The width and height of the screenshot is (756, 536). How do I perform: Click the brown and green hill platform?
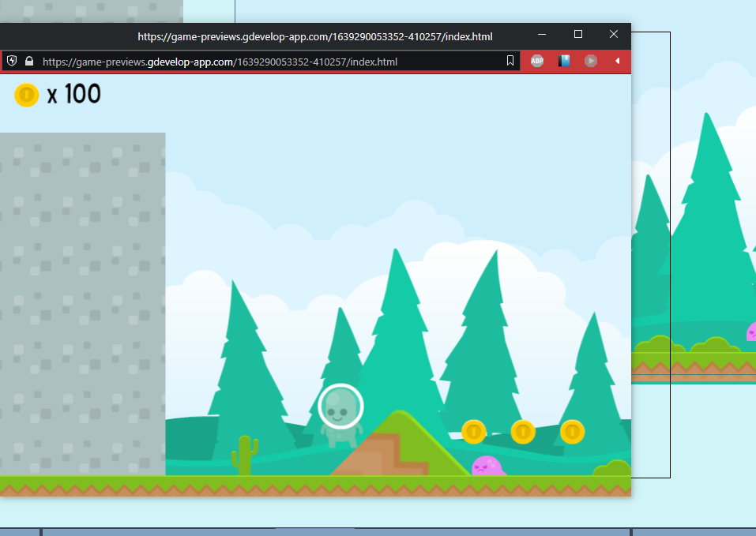(401, 444)
